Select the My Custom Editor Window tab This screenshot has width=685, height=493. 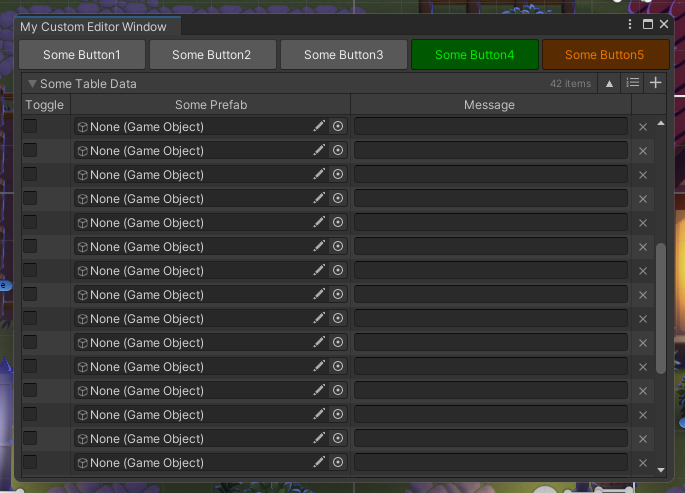(95, 26)
